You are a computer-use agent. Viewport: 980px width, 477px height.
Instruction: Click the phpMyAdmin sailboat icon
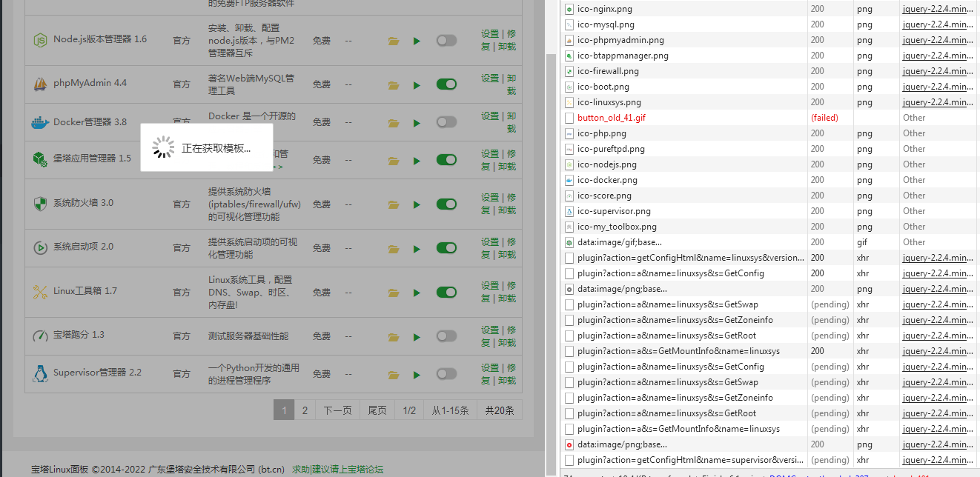click(40, 84)
